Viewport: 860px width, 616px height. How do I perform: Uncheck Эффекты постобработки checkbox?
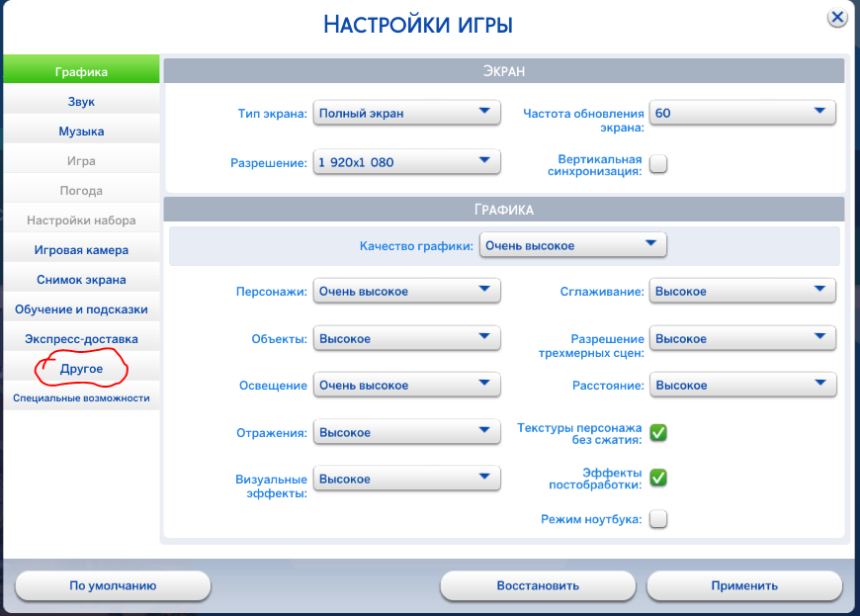[x=658, y=478]
